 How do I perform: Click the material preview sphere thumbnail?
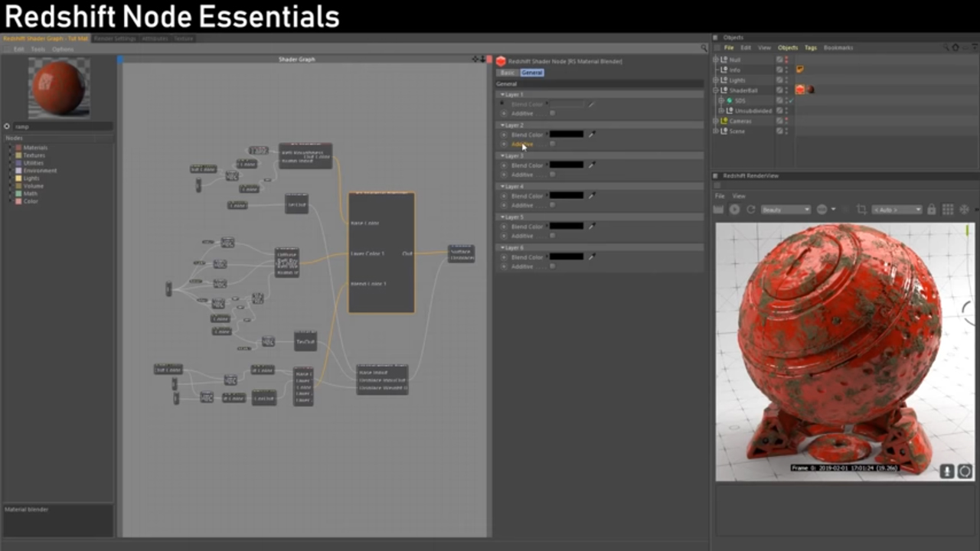tap(59, 87)
